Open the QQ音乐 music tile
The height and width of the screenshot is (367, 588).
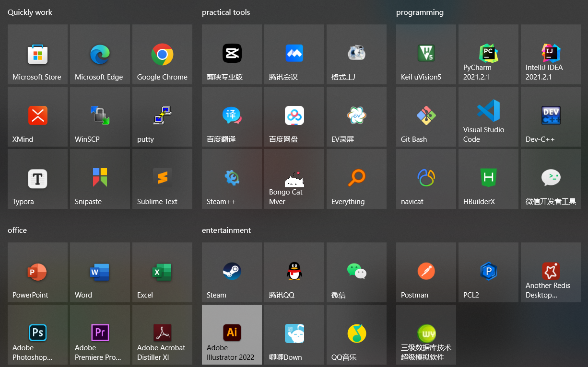[356, 334]
